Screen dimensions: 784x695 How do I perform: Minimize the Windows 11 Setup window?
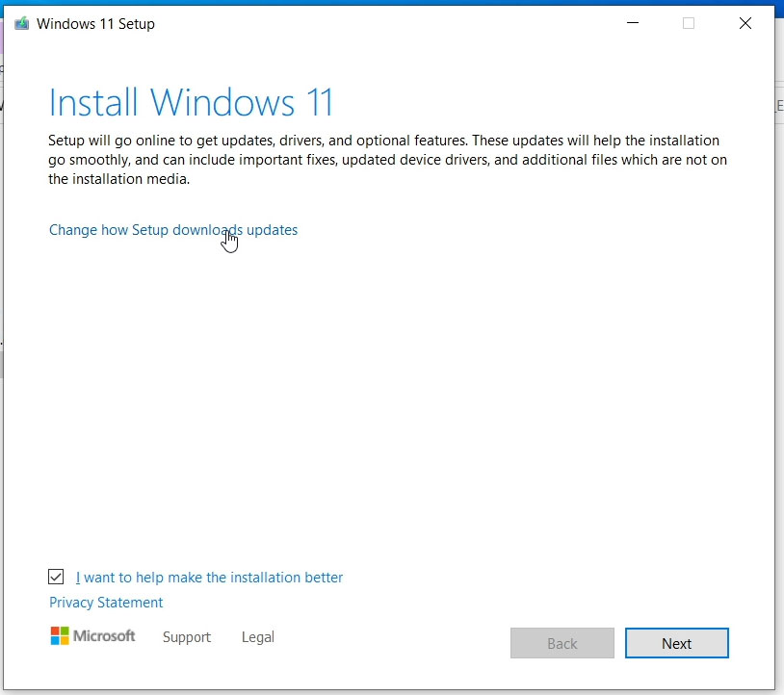point(632,24)
